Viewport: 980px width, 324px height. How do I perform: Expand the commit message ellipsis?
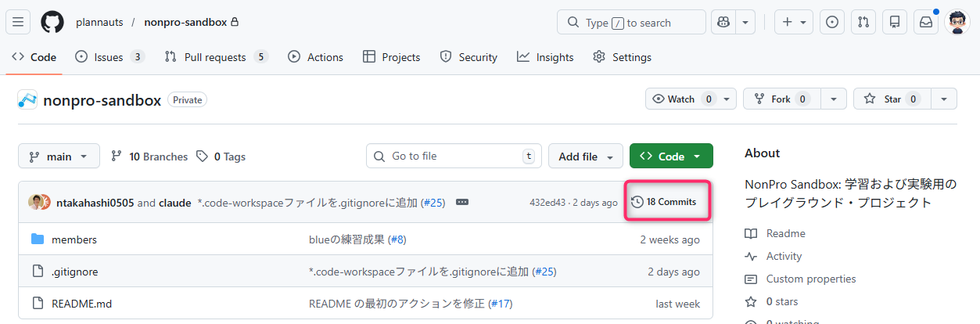point(462,202)
